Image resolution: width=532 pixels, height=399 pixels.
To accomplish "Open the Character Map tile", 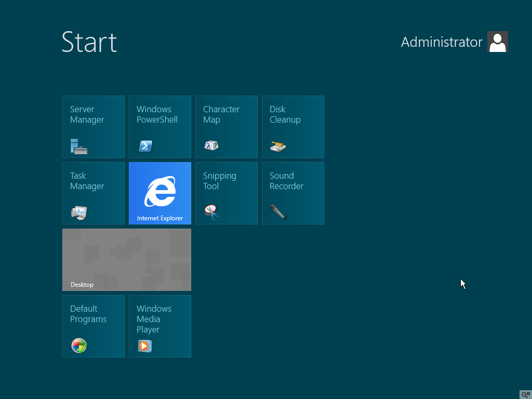I will 227,127.
